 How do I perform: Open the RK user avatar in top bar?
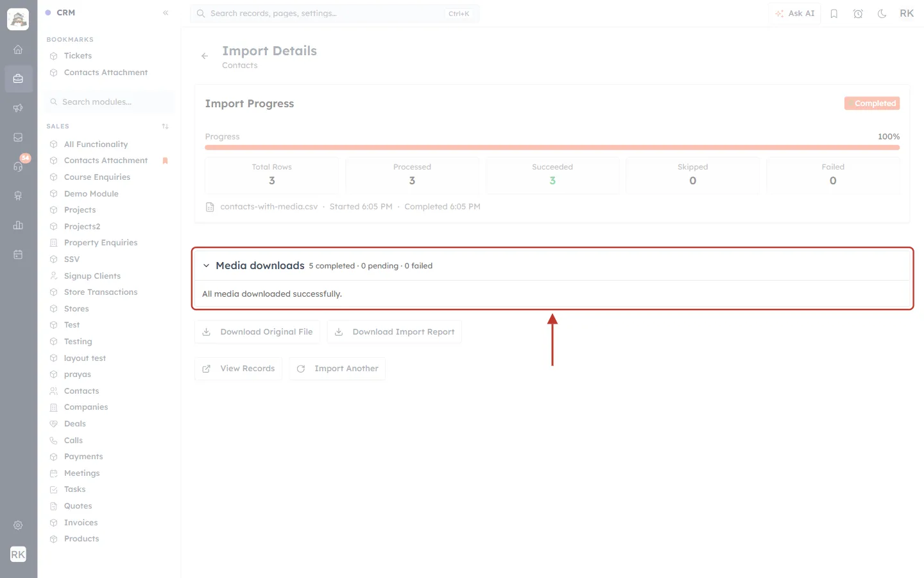[x=907, y=13]
